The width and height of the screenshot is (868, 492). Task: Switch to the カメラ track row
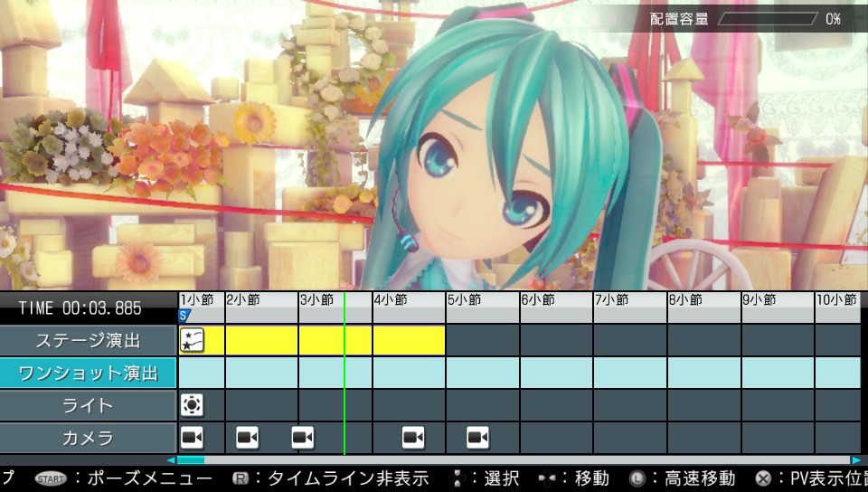coord(88,438)
